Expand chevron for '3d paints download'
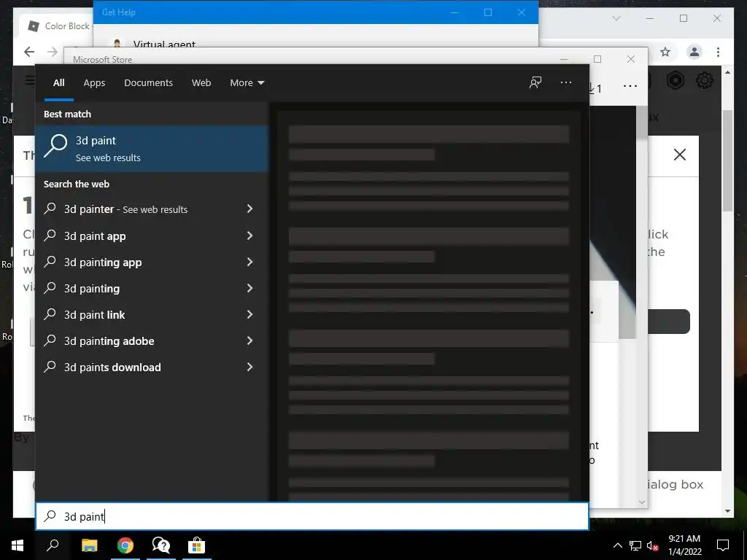This screenshot has width=747, height=560. 249,366
